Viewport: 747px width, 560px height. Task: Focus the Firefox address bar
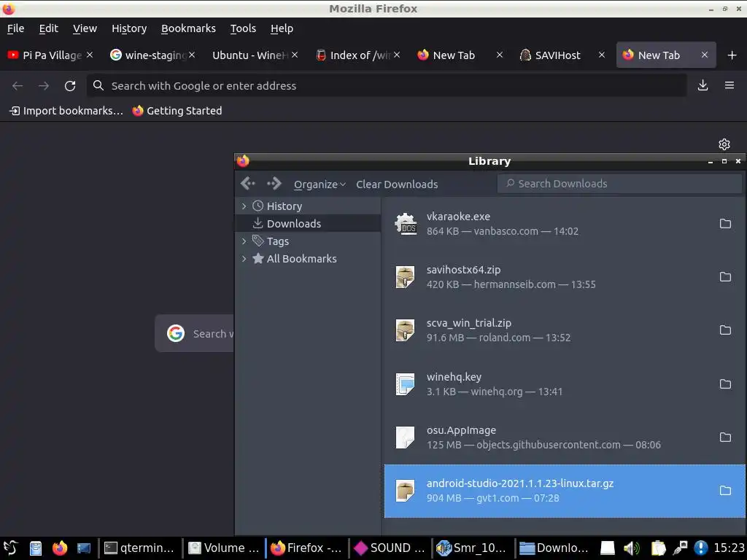point(387,86)
